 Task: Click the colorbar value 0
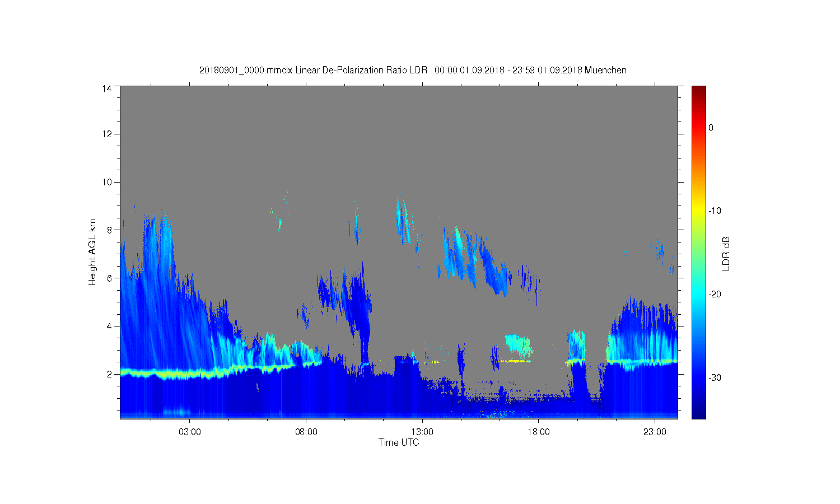pos(711,128)
